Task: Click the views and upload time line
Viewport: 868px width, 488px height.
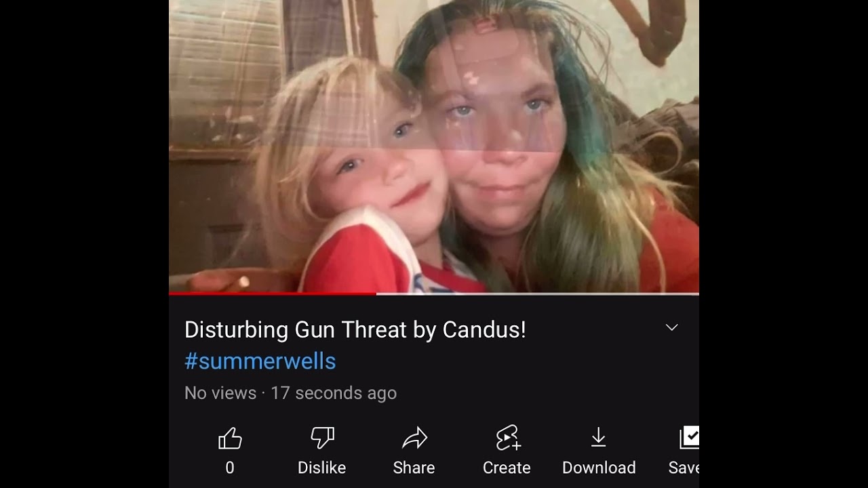Action: pyautogui.click(x=290, y=393)
